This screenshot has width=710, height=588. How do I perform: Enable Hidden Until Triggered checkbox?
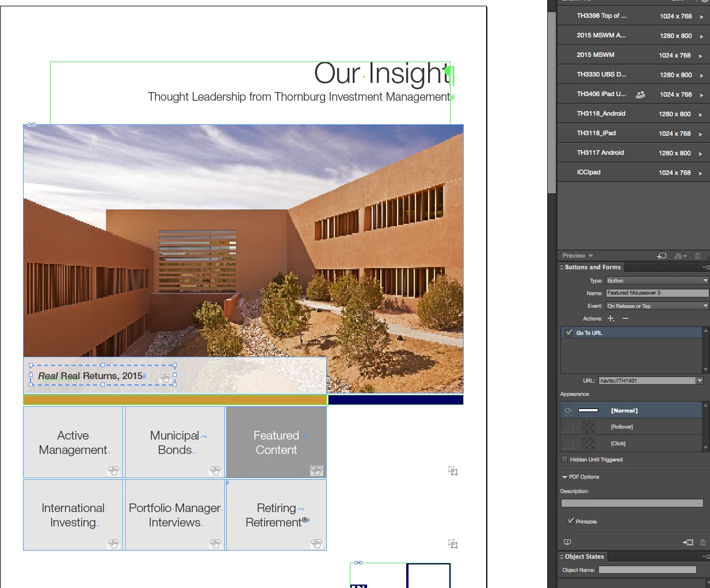pos(564,459)
